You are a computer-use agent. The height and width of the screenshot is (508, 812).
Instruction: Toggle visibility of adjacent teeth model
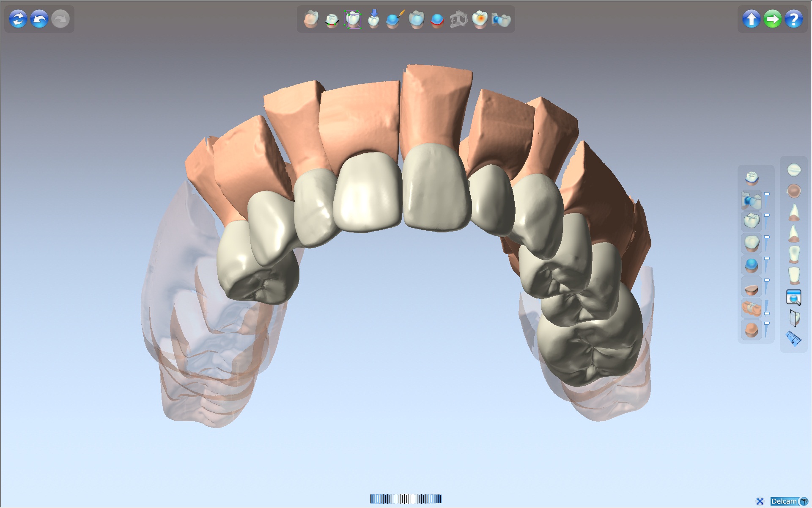coord(752,308)
